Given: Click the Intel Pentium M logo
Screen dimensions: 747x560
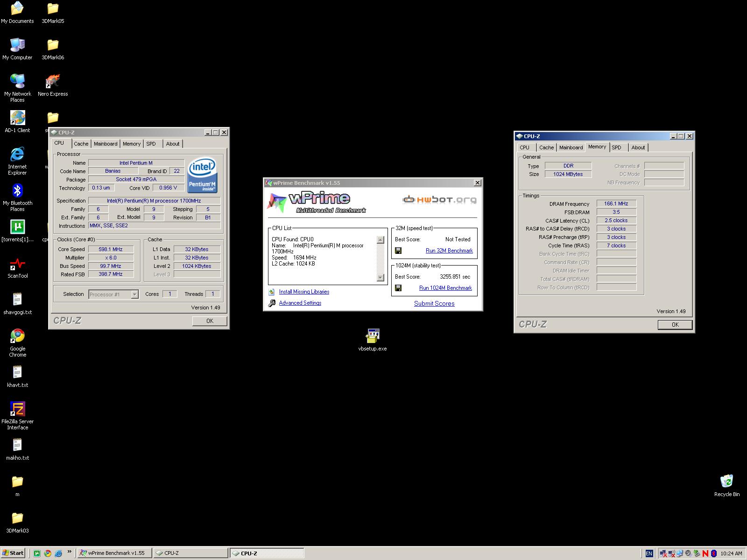Looking at the screenshot, I should (x=202, y=176).
